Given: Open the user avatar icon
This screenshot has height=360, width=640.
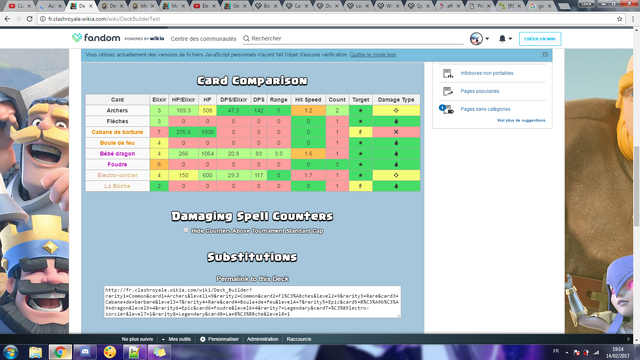Looking at the screenshot, I should (476, 39).
